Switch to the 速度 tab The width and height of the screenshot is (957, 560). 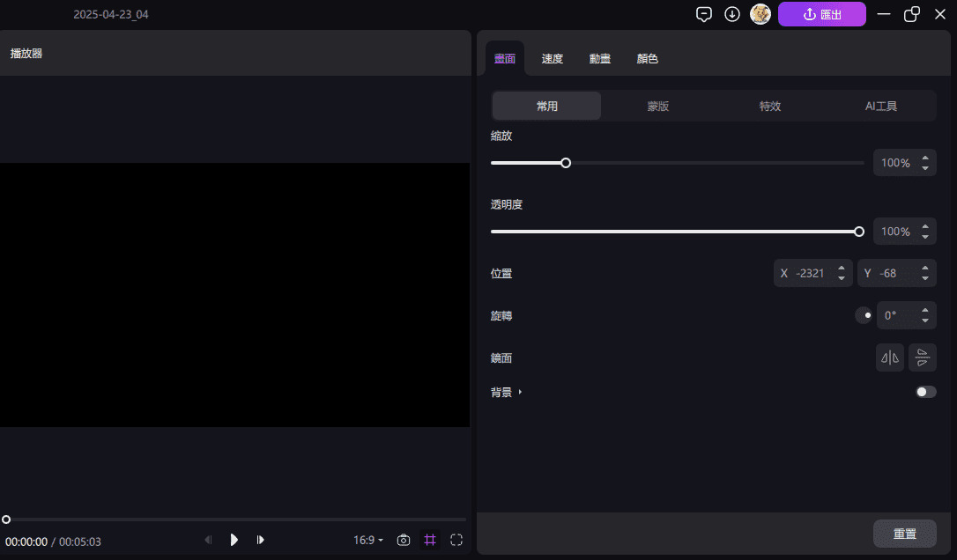(553, 59)
